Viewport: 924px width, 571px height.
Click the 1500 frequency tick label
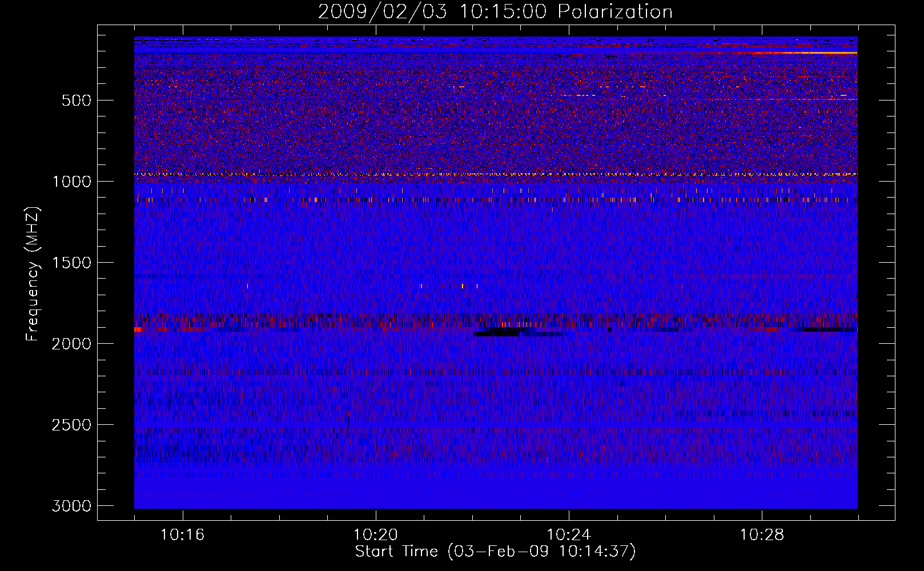pos(71,263)
